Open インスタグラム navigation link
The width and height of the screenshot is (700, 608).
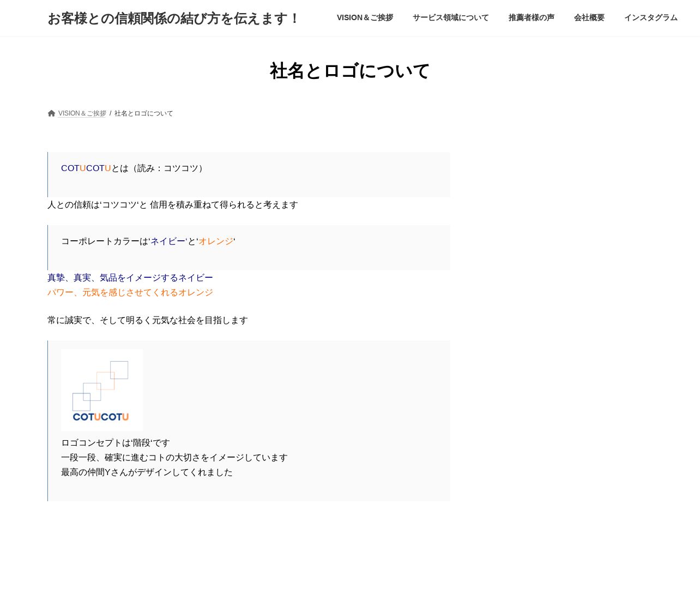point(651,17)
